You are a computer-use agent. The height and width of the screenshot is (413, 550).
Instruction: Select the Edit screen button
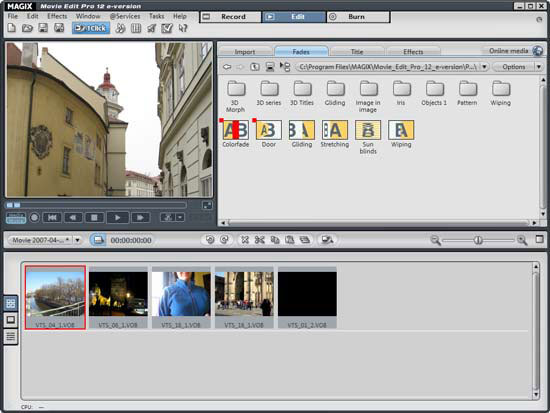point(294,16)
